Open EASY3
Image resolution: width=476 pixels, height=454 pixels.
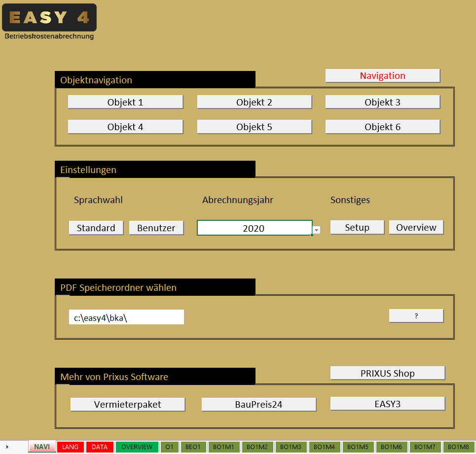(x=387, y=403)
